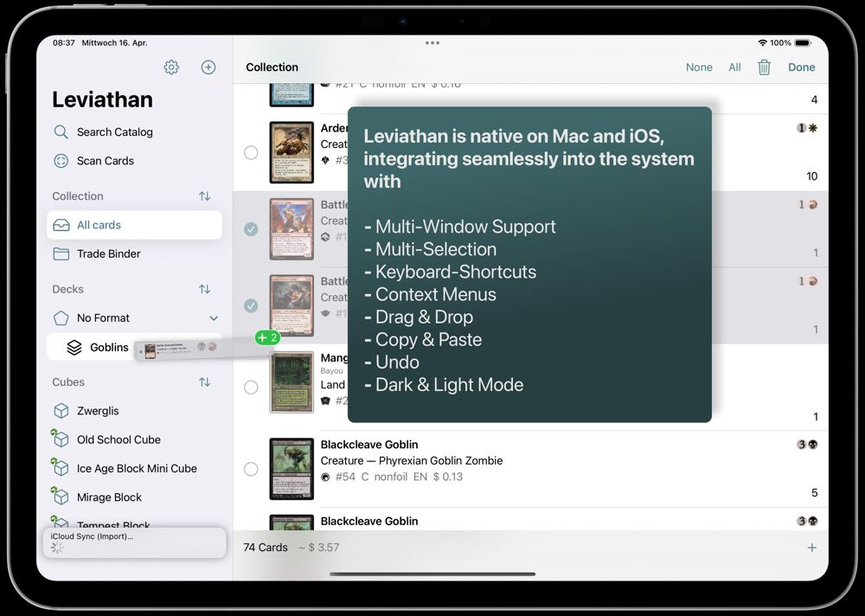Open Search Catalog
Viewport: 865px width, 616px height.
115,132
